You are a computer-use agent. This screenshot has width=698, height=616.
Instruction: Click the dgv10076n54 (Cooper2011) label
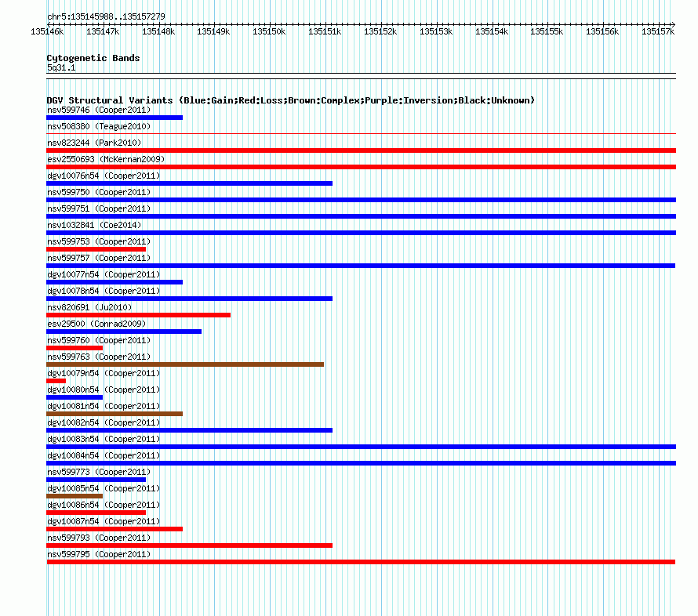point(104,176)
